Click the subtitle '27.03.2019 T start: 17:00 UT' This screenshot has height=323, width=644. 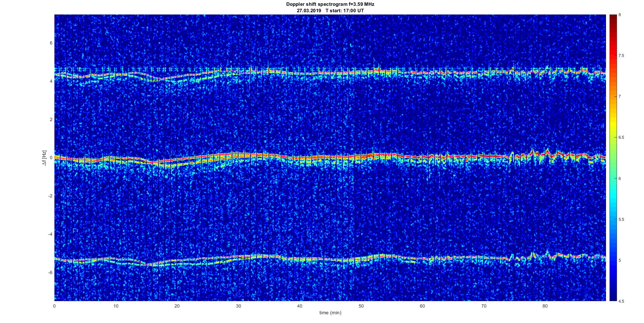pyautogui.click(x=330, y=11)
